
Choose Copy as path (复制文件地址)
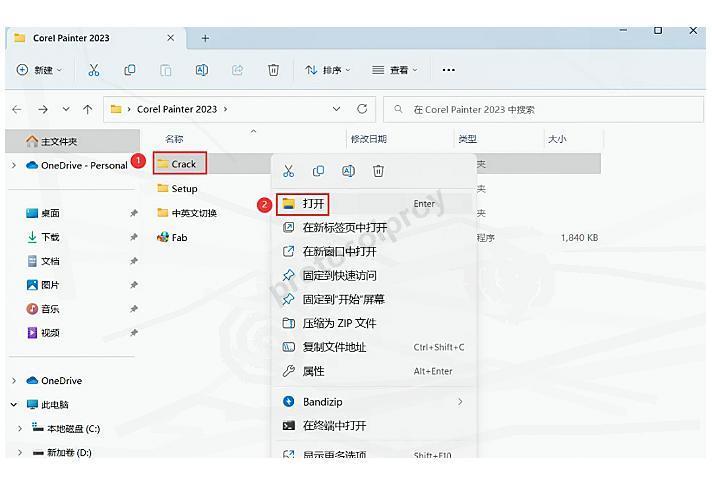pyautogui.click(x=374, y=347)
